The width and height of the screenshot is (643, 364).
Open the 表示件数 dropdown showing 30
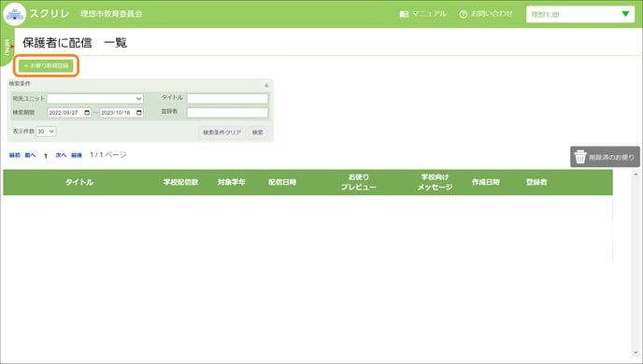[x=46, y=132]
